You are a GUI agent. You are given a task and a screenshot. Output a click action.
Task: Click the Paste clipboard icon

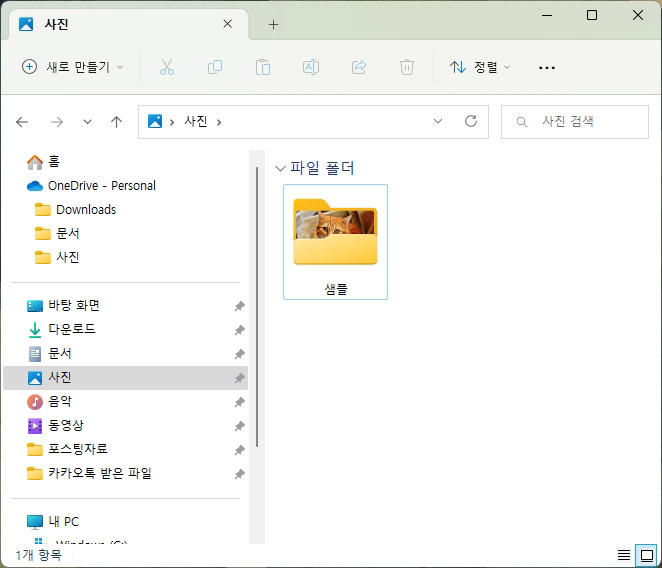coord(263,67)
